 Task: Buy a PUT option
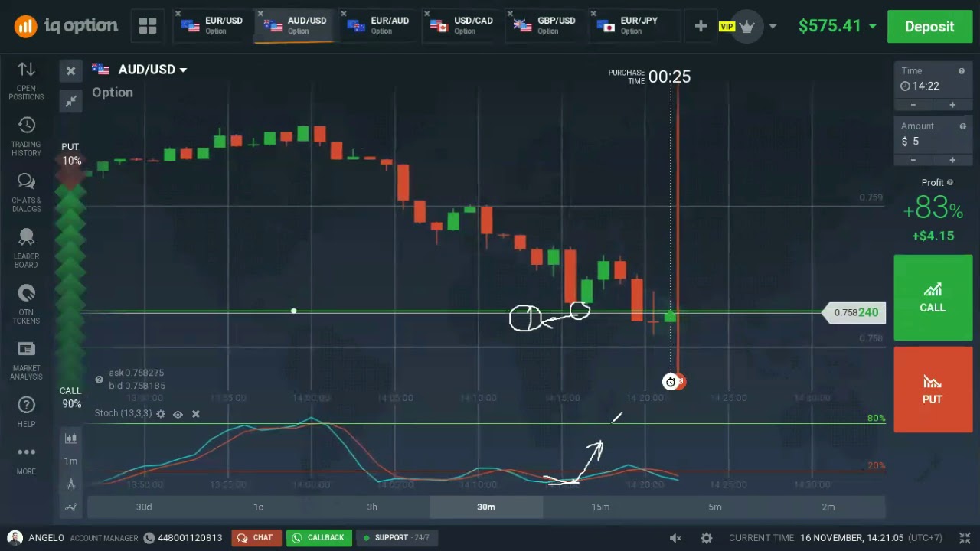click(x=933, y=389)
